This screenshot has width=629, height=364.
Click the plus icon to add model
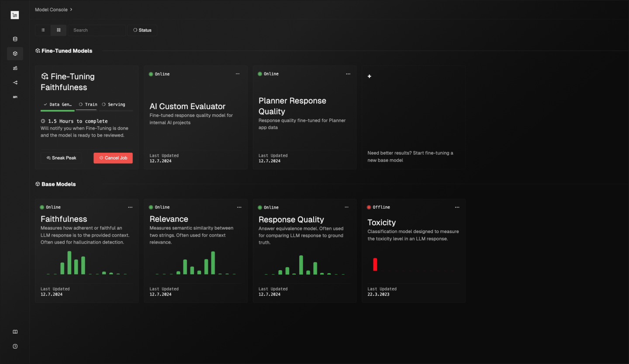[370, 76]
